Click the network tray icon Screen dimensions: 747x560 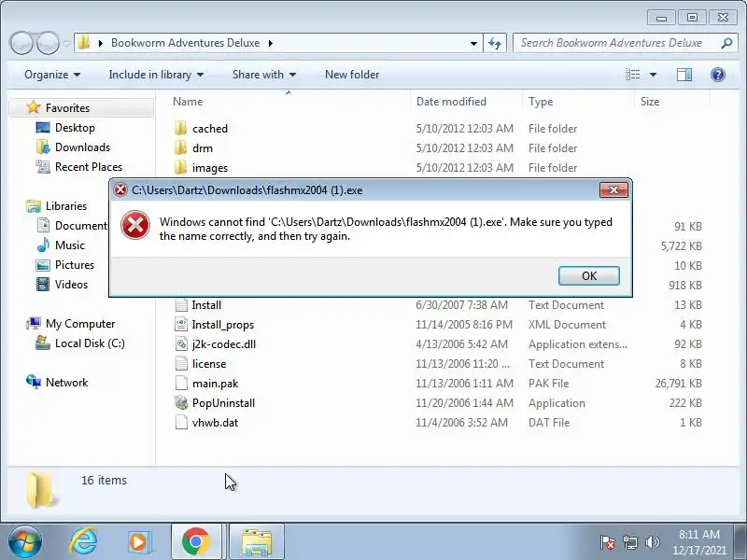point(629,542)
